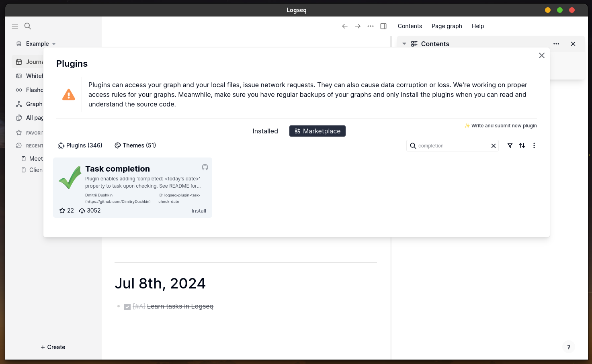592x364 pixels.
Task: Open the plugin filter funnel icon
Action: point(510,145)
